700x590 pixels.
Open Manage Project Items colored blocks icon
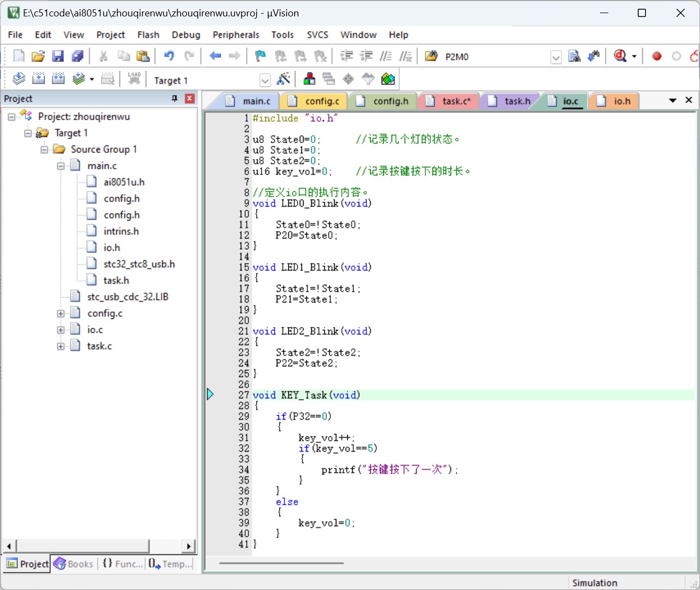point(309,79)
